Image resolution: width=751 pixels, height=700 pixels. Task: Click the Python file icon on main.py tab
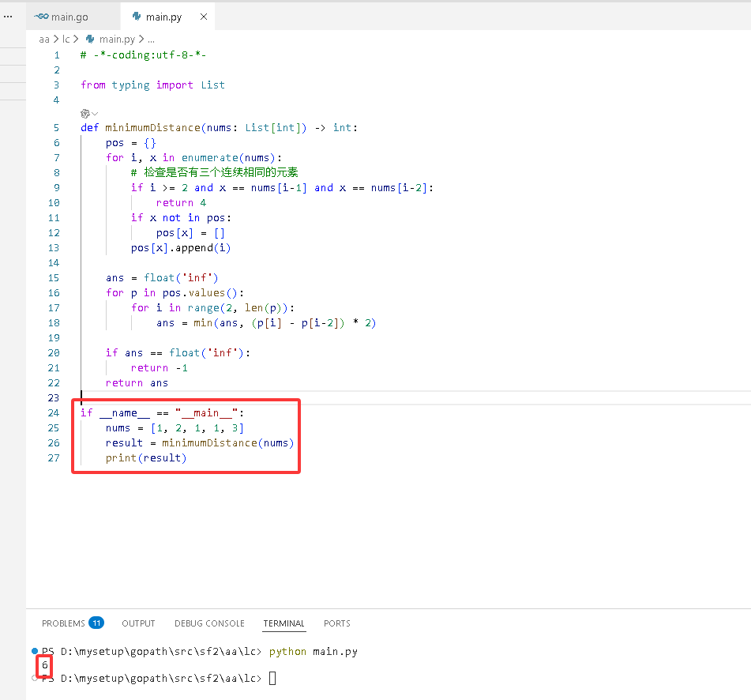137,17
